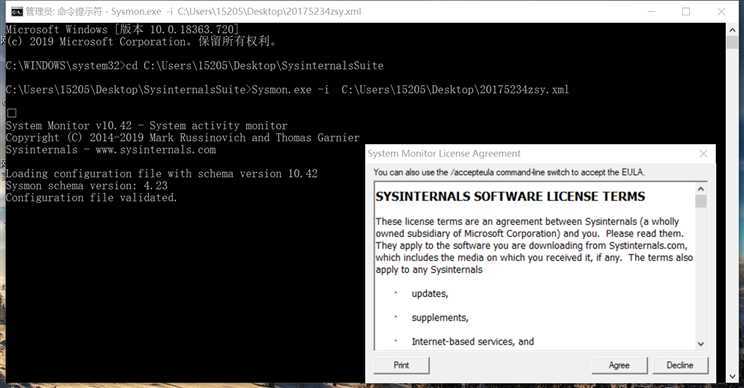Click Print button in License Agreement
The width and height of the screenshot is (744, 388).
point(401,365)
